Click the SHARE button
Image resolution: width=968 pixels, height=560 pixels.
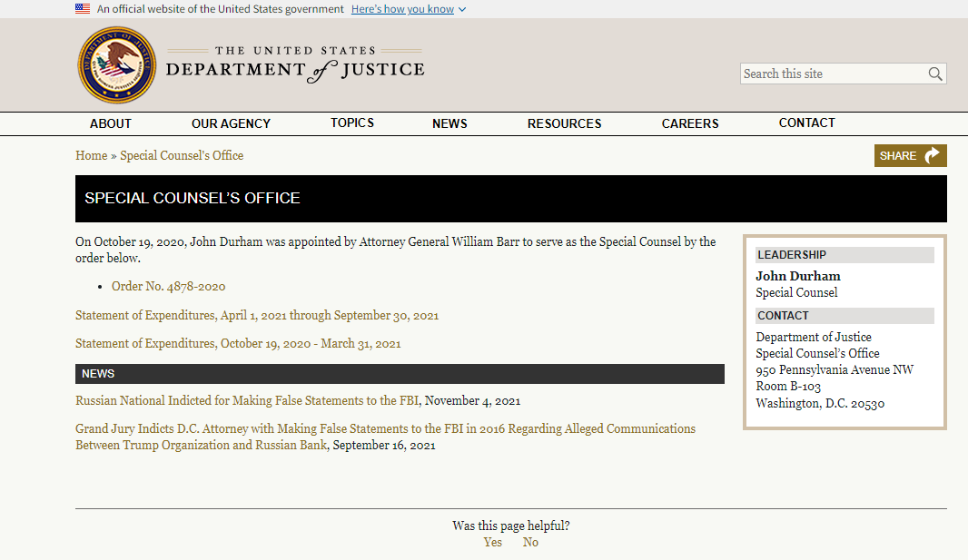910,155
